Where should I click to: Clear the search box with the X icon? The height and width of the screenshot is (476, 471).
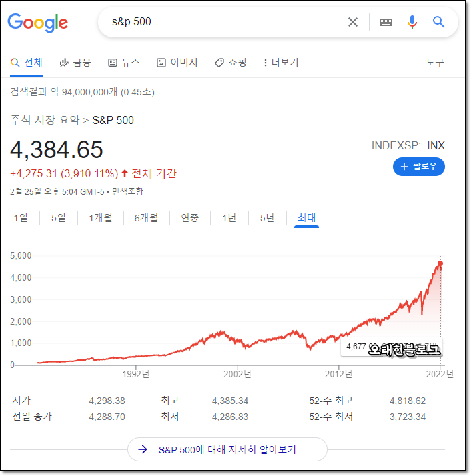click(352, 22)
